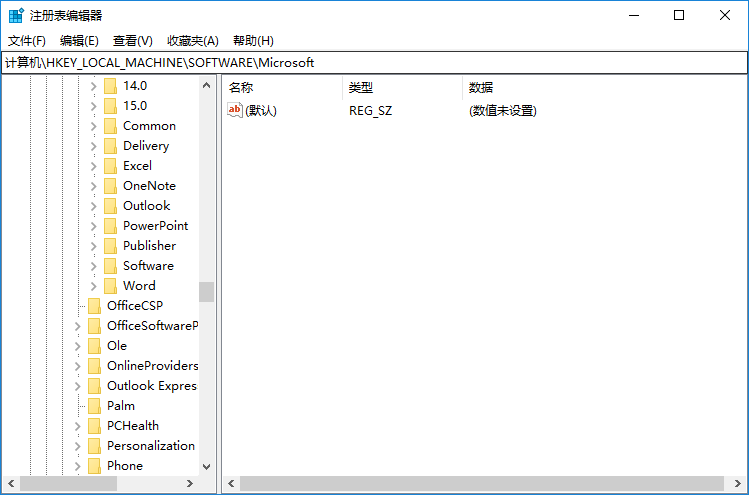Click the 类型 column header
The width and height of the screenshot is (749, 495).
(x=403, y=87)
